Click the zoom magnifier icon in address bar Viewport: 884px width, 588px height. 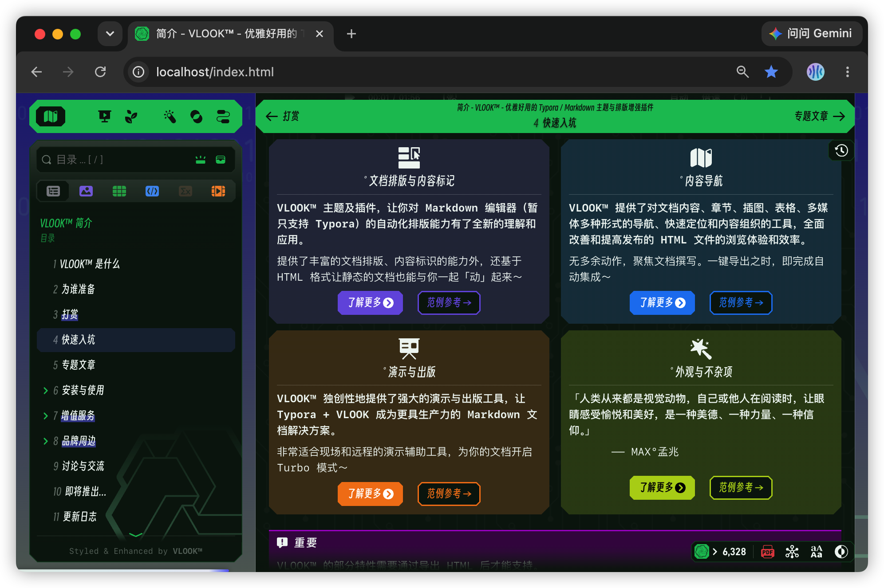742,72
